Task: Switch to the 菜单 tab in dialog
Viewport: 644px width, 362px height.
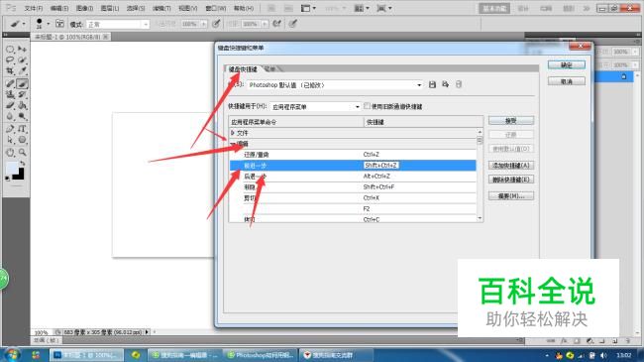Action: click(270, 69)
